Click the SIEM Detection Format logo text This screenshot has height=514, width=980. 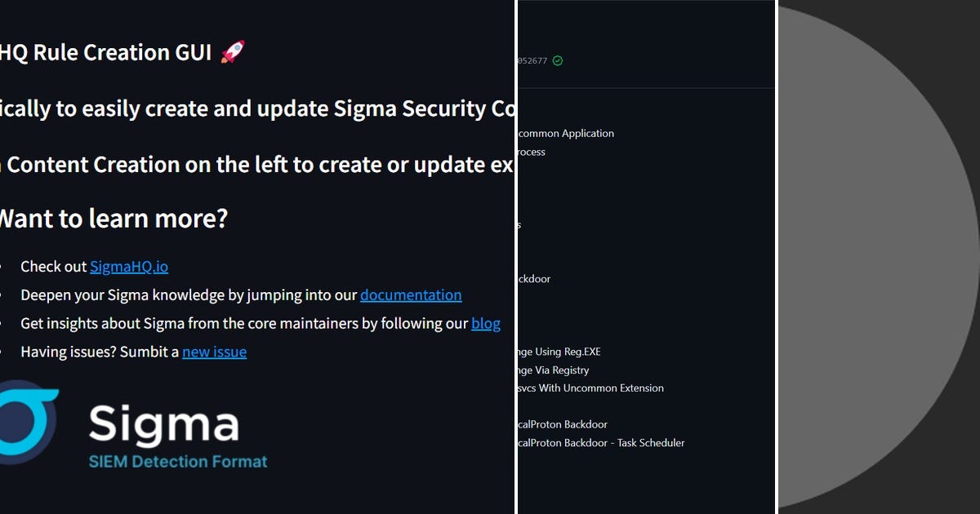click(179, 461)
